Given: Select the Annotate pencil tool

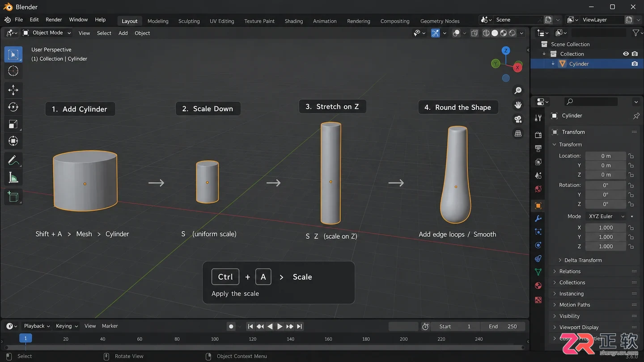Looking at the screenshot, I should coord(13,160).
